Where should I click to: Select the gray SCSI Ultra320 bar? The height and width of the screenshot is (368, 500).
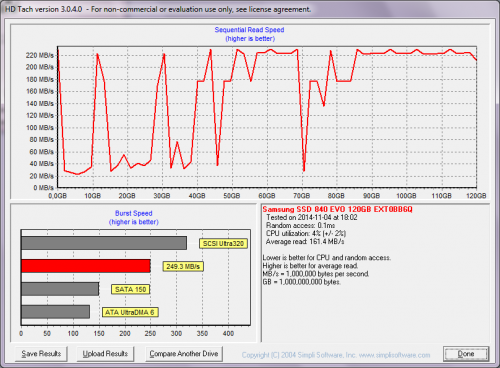(x=104, y=243)
